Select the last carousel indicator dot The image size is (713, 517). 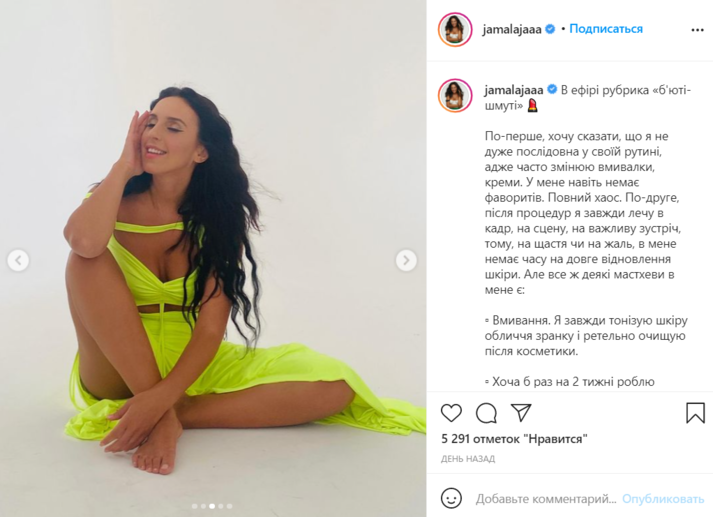(229, 506)
